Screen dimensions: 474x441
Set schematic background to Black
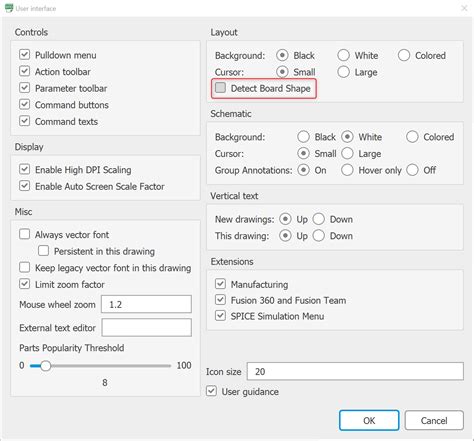click(303, 137)
